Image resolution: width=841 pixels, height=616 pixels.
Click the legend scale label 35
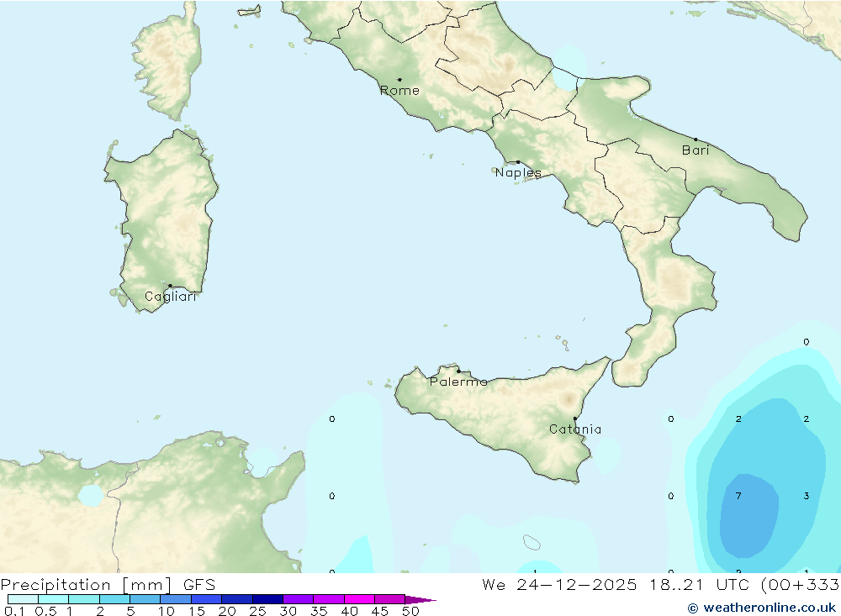point(319,611)
